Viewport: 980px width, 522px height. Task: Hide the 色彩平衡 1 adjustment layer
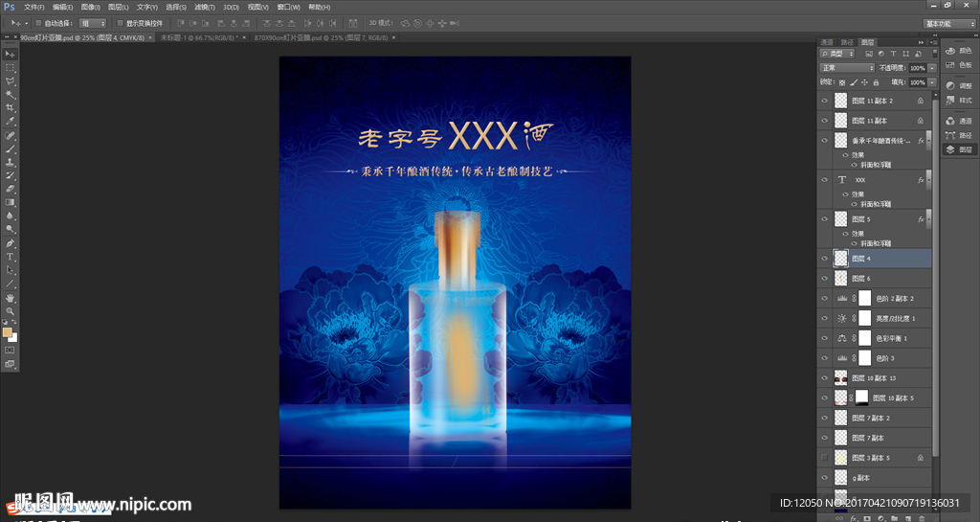(x=824, y=338)
